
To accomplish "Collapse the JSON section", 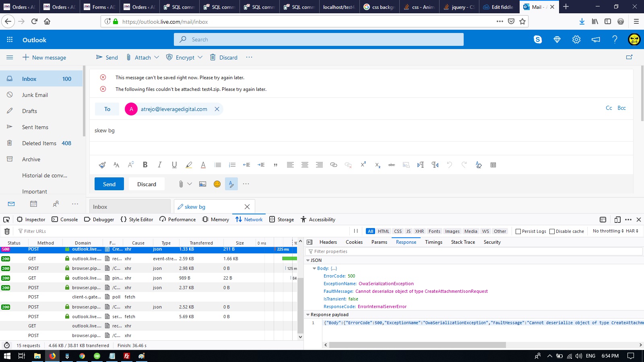I will click(308, 260).
